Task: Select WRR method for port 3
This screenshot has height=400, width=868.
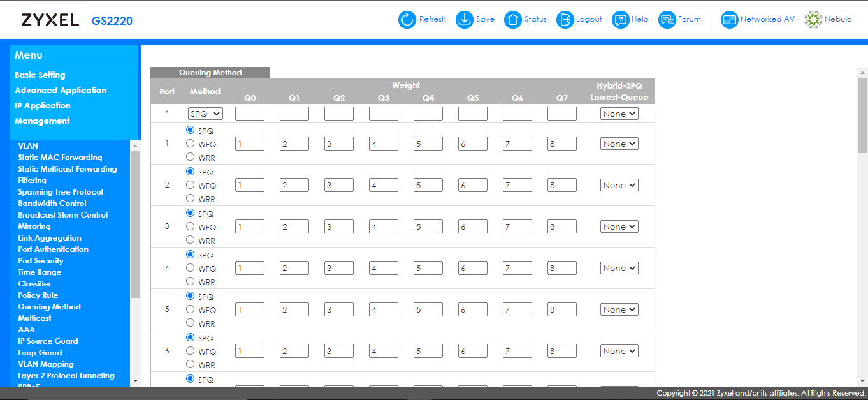Action: [190, 240]
